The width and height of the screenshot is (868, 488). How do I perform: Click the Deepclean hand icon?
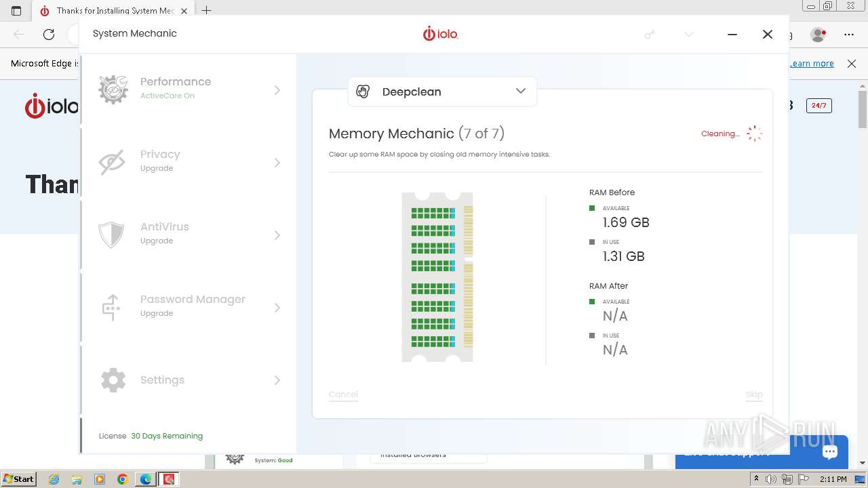click(x=363, y=91)
